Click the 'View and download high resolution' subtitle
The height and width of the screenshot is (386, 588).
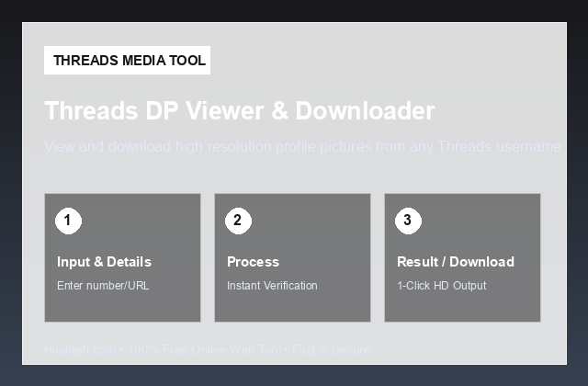(x=302, y=147)
